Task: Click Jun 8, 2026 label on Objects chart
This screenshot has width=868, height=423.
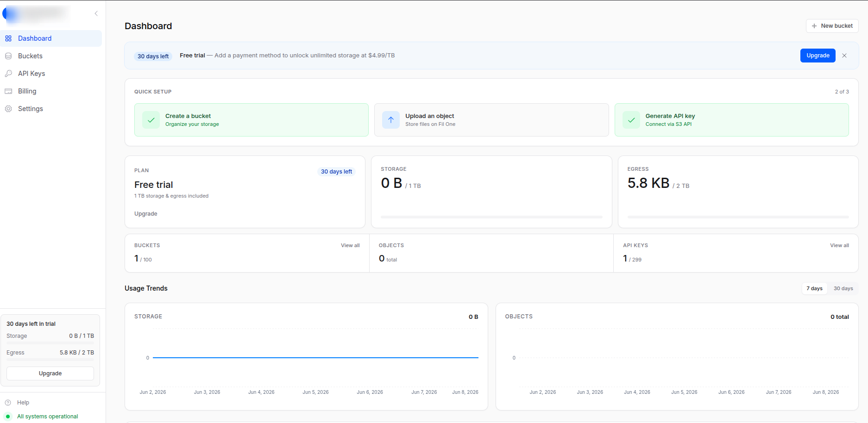Action: pos(826,392)
